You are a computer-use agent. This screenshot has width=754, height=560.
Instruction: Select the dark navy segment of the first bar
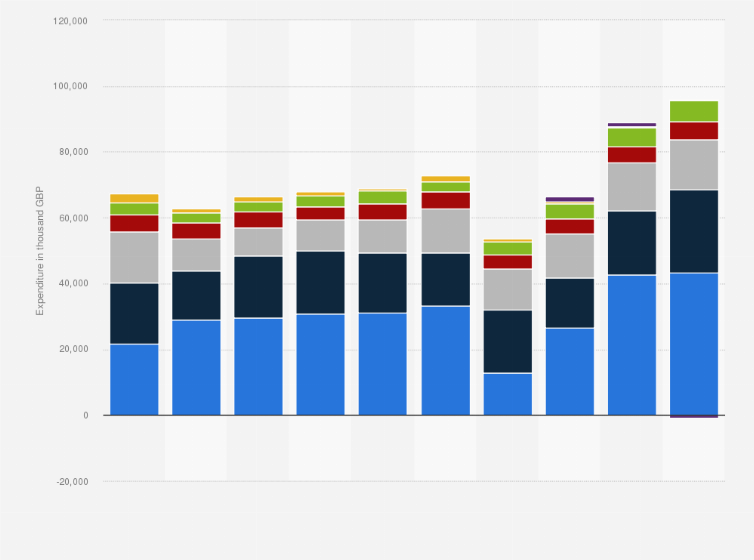(134, 313)
